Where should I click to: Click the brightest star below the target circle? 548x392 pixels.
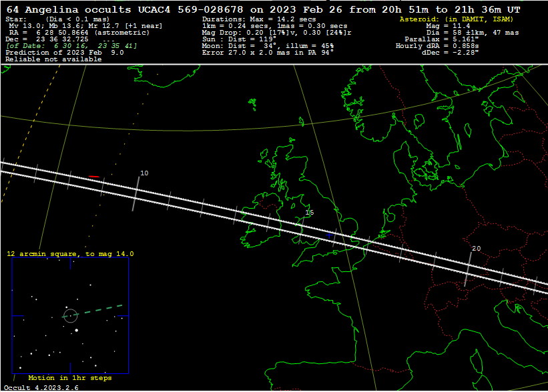[x=77, y=329]
